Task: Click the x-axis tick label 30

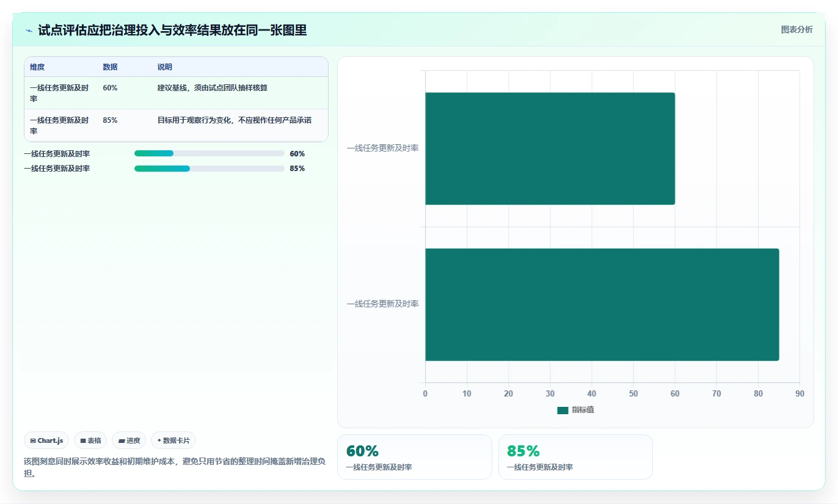Action: coord(550,394)
